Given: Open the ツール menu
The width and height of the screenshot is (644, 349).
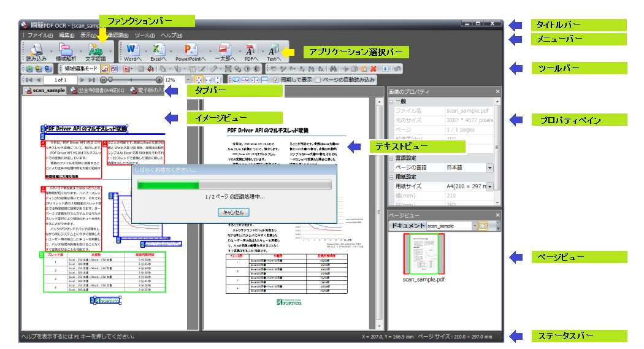Looking at the screenshot, I should [145, 36].
